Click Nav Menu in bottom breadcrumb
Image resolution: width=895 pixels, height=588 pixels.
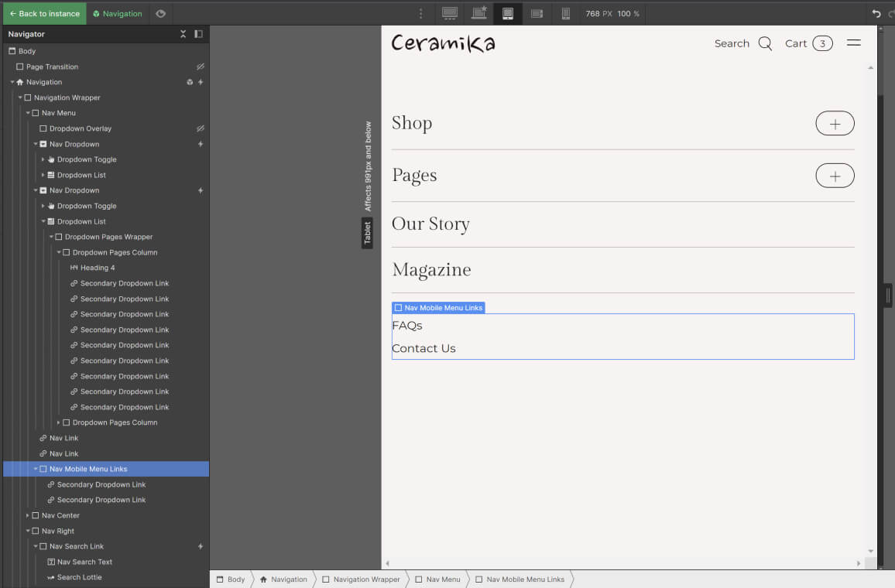point(437,579)
